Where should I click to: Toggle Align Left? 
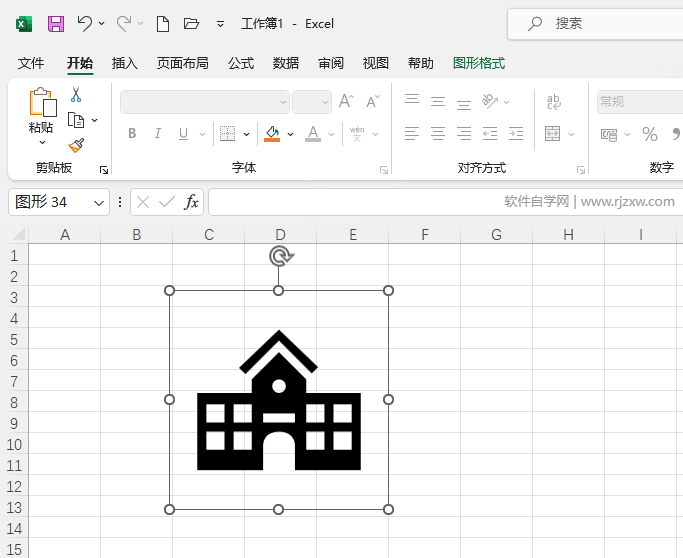pos(412,134)
